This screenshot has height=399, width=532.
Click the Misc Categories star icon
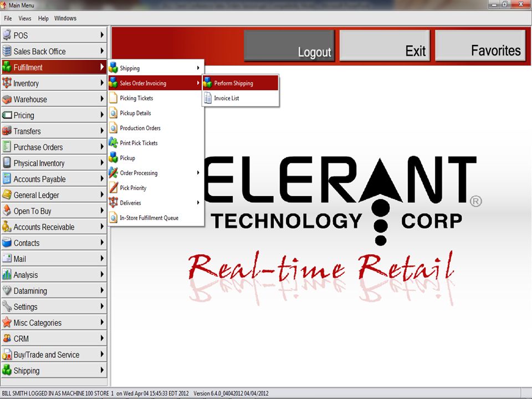[x=7, y=323]
